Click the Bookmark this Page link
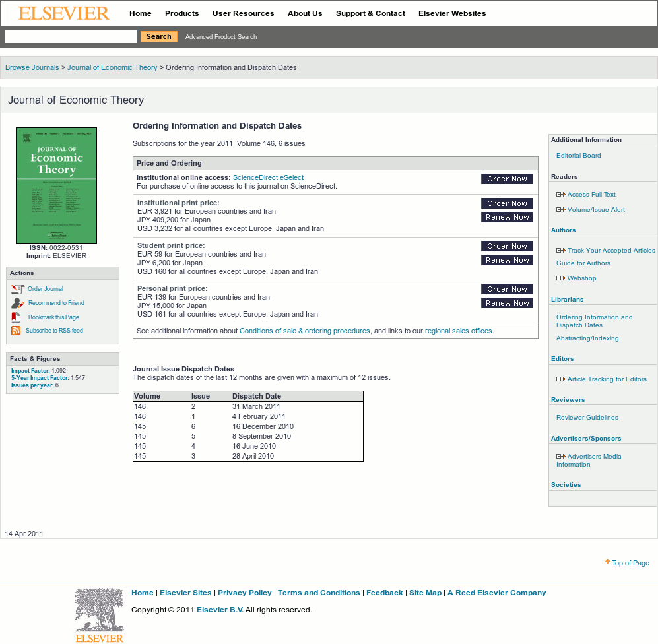658x644 pixels. pos(53,317)
